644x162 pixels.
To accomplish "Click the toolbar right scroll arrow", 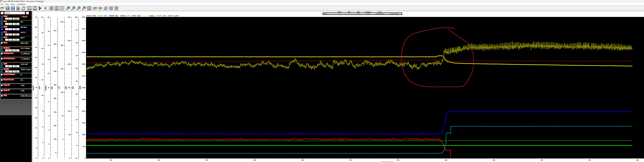I will pos(124,8).
